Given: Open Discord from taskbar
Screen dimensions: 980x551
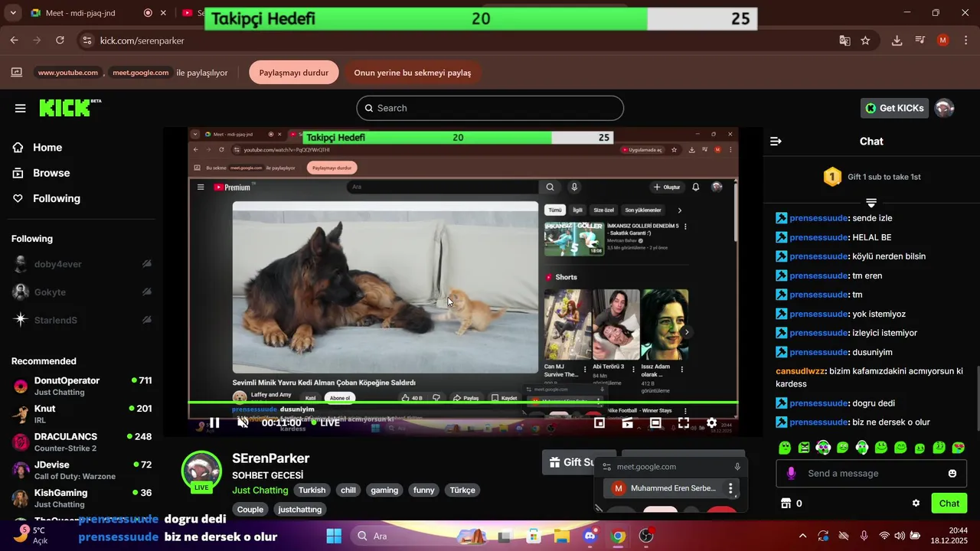Looking at the screenshot, I should click(x=590, y=536).
